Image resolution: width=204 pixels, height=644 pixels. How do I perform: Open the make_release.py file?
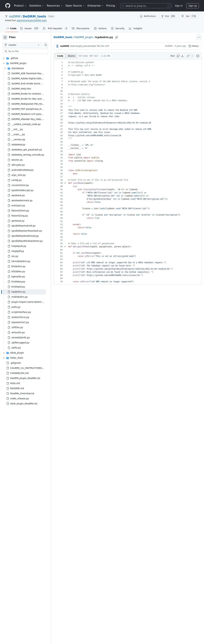(x=20, y=398)
